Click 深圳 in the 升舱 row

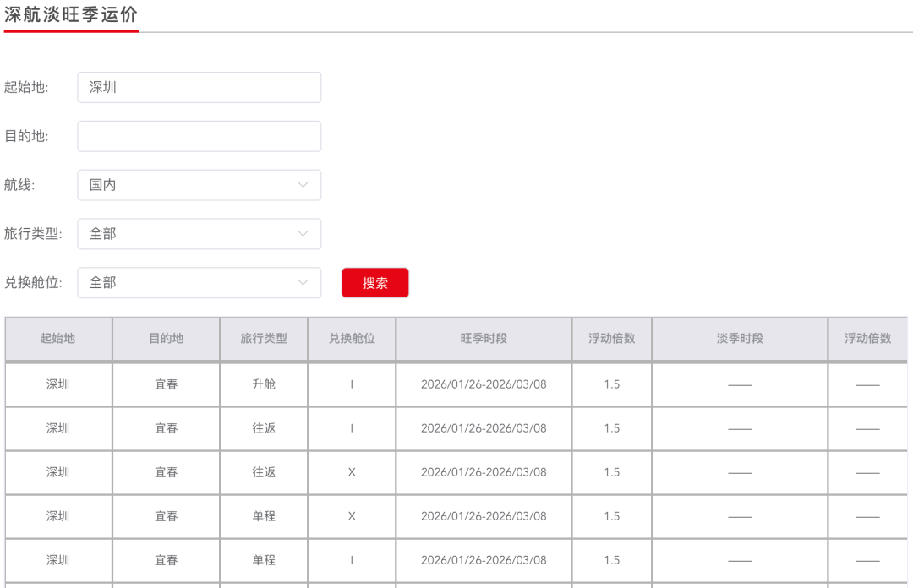57,384
